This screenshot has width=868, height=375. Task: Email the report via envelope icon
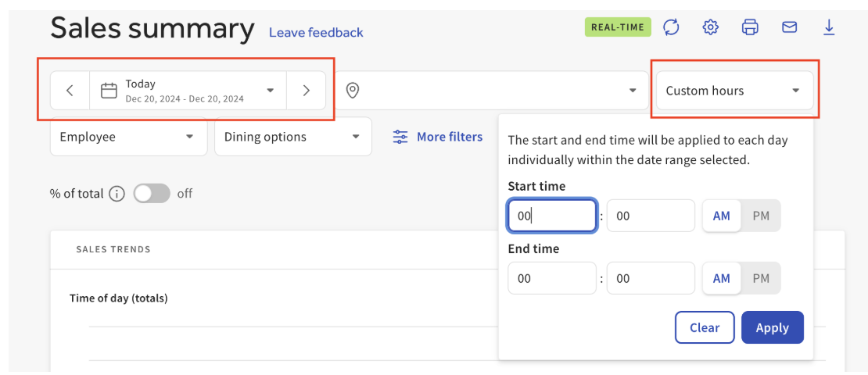(x=789, y=27)
